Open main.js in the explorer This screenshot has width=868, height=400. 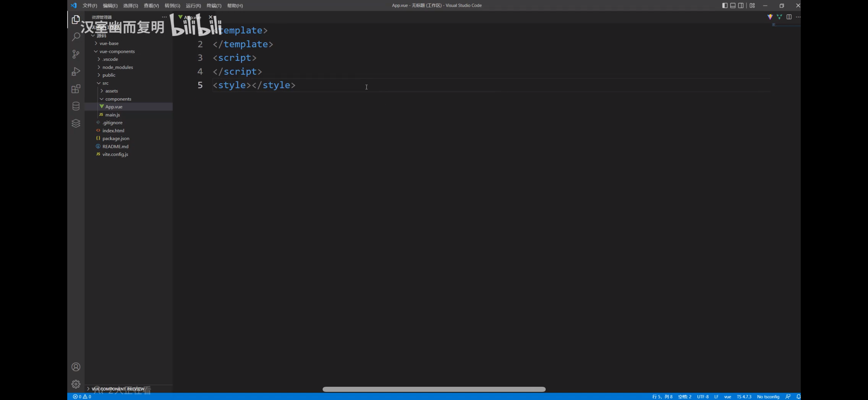(x=112, y=115)
